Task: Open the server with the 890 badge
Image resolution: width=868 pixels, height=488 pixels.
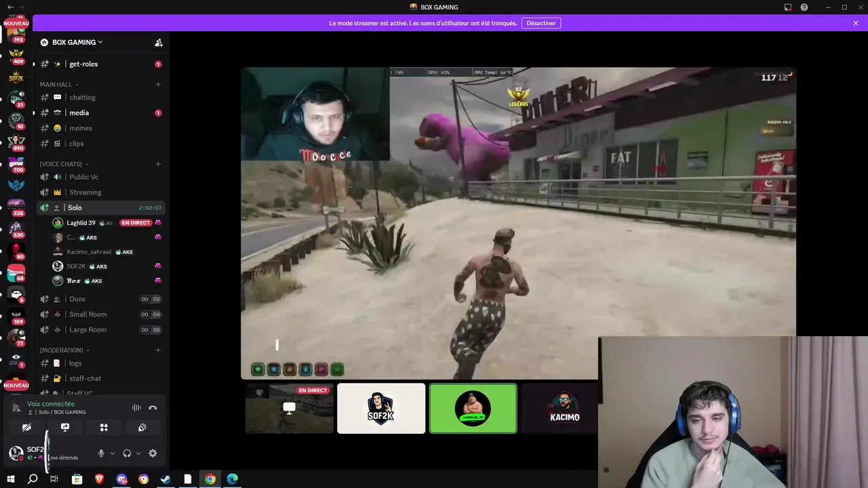Action: (16, 142)
